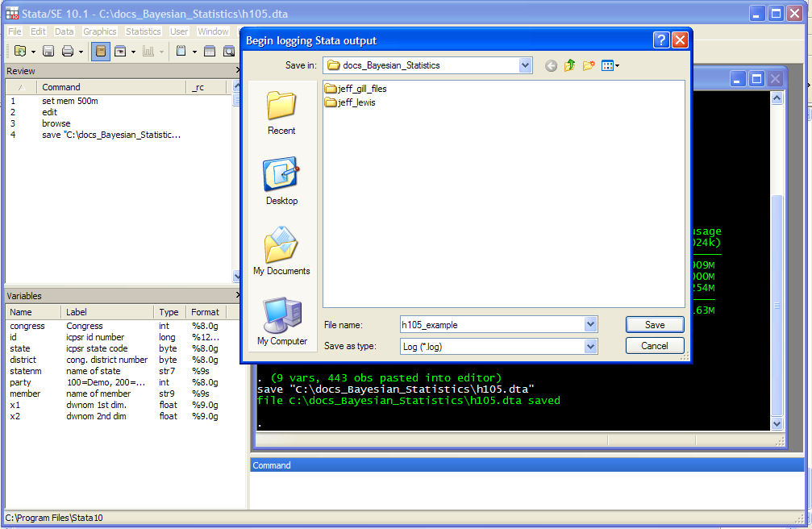The height and width of the screenshot is (529, 812).
Task: Click the Print toolbar icon
Action: 68,52
